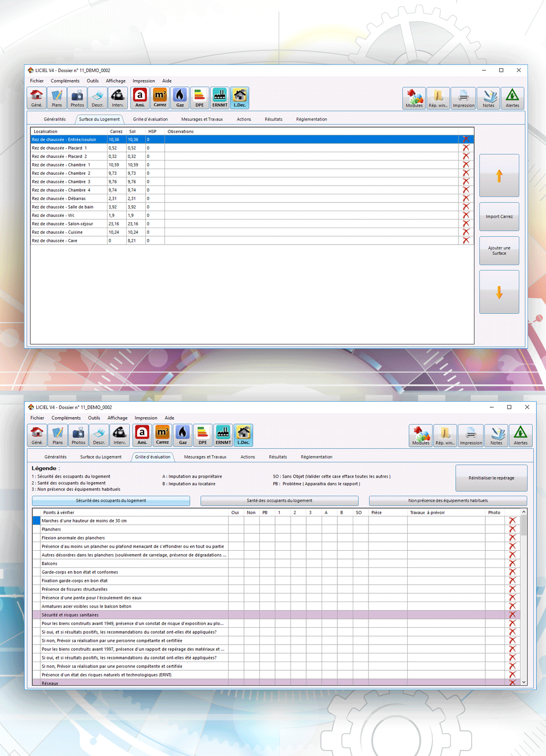
Task: Click Réinitialiser le repérage
Action: (491, 478)
